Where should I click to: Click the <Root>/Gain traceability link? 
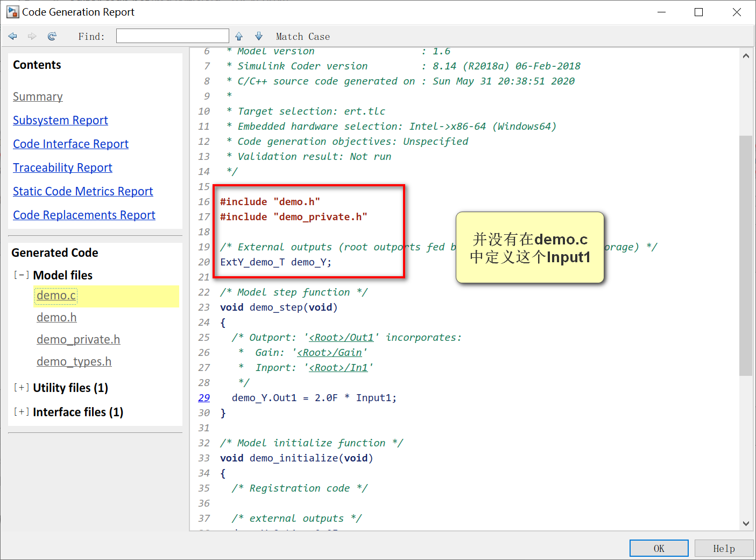click(329, 353)
